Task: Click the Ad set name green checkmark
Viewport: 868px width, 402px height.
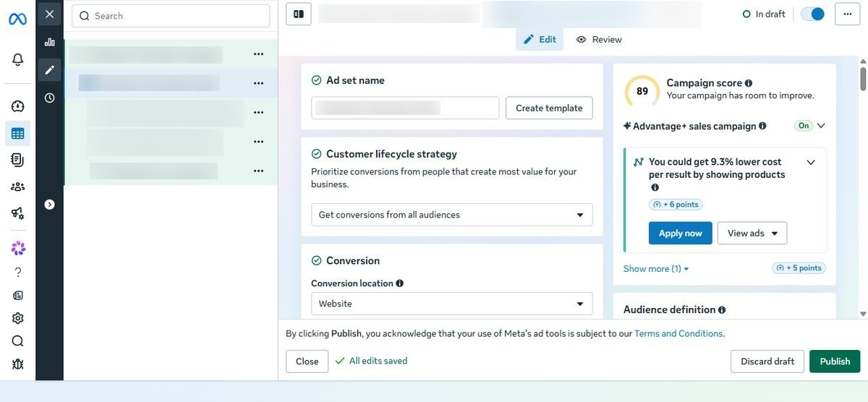Action: [316, 80]
